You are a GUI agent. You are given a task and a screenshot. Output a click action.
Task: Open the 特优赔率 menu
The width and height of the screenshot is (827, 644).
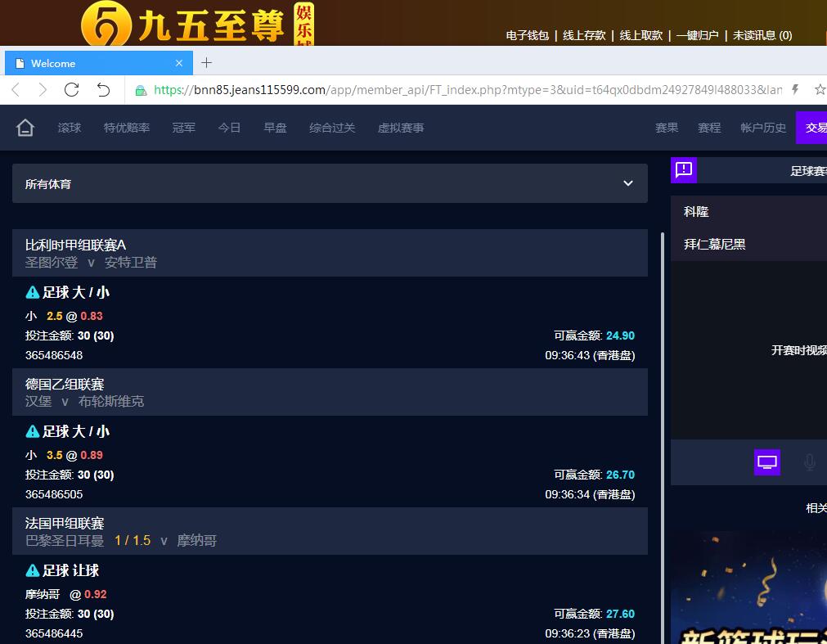(x=127, y=128)
